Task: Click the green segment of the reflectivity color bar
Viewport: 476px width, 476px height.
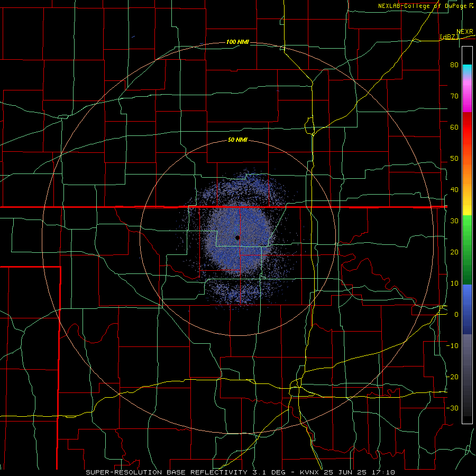Action: tap(467, 250)
